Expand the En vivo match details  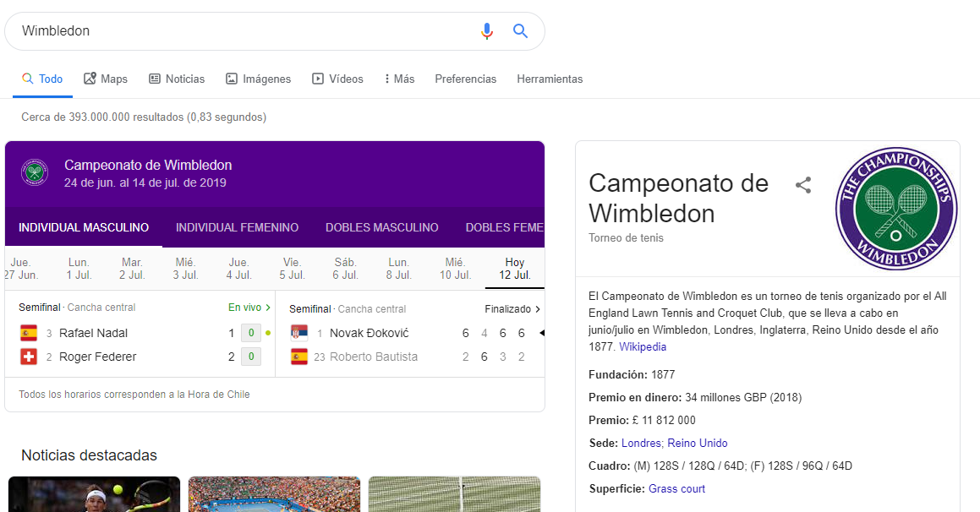249,308
